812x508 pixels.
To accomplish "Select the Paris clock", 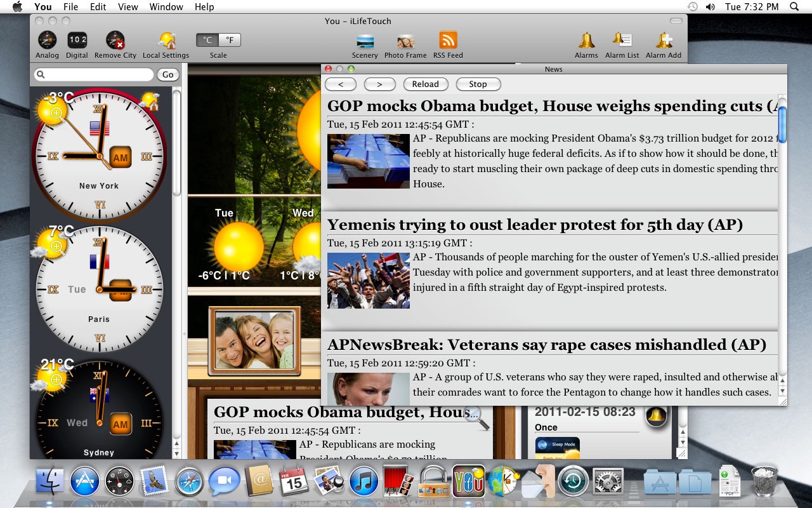I will point(99,289).
